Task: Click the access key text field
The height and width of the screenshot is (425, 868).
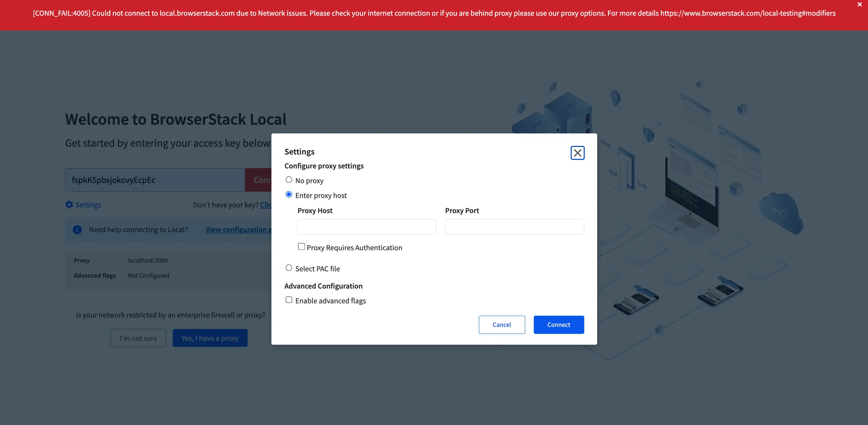Action: (155, 180)
